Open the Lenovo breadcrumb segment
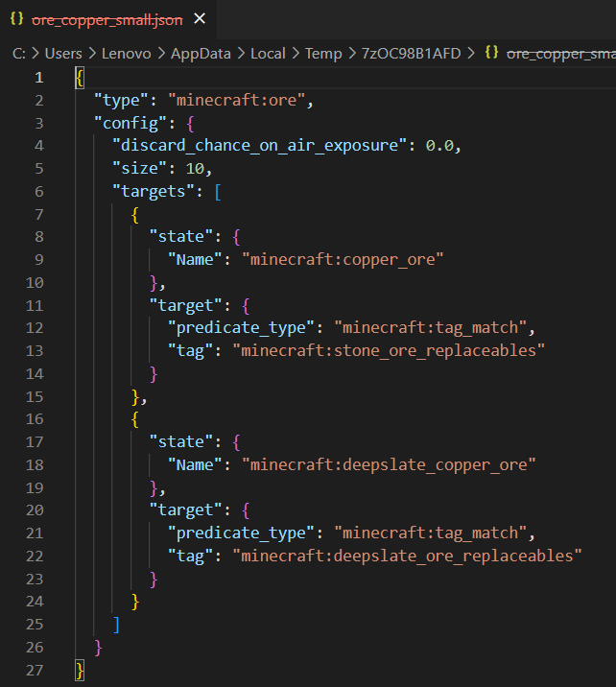Image resolution: width=616 pixels, height=687 pixels. 127,54
